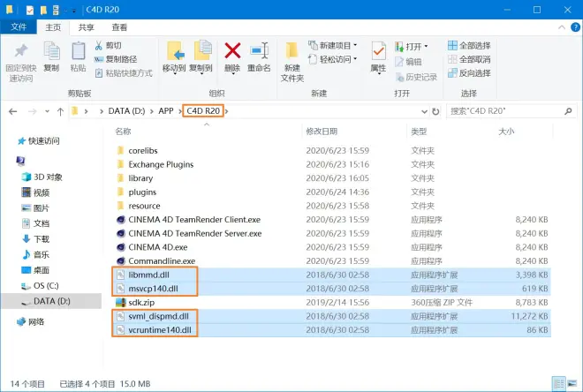Click Paste shortcut (粘贴快捷方式)
583x392 pixels.
point(124,73)
